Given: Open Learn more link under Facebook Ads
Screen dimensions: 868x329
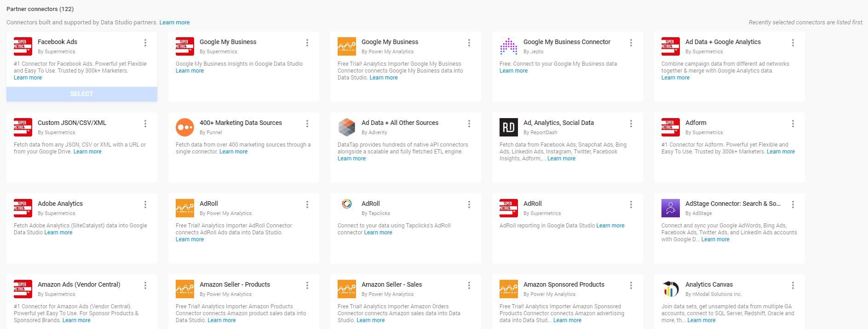Looking at the screenshot, I should [28, 78].
